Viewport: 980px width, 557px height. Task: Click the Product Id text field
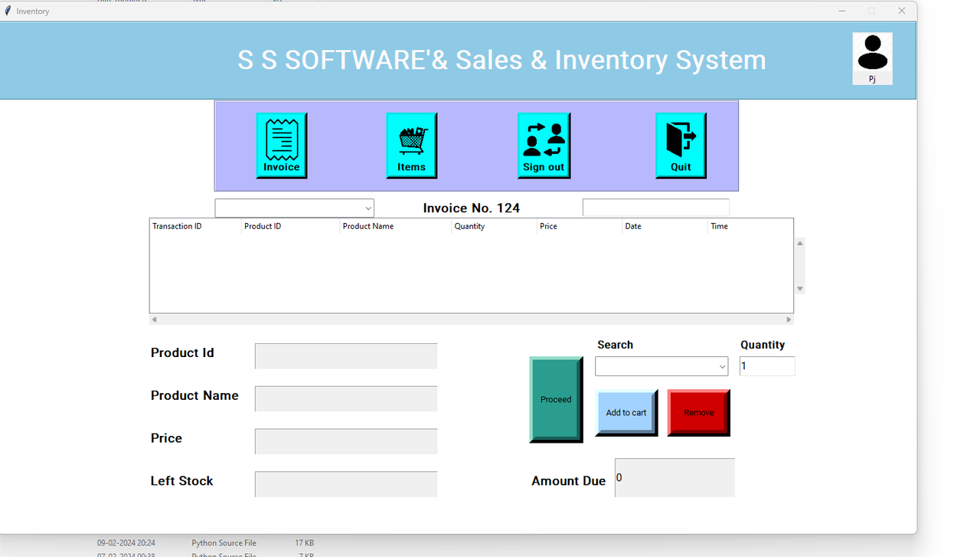(346, 356)
